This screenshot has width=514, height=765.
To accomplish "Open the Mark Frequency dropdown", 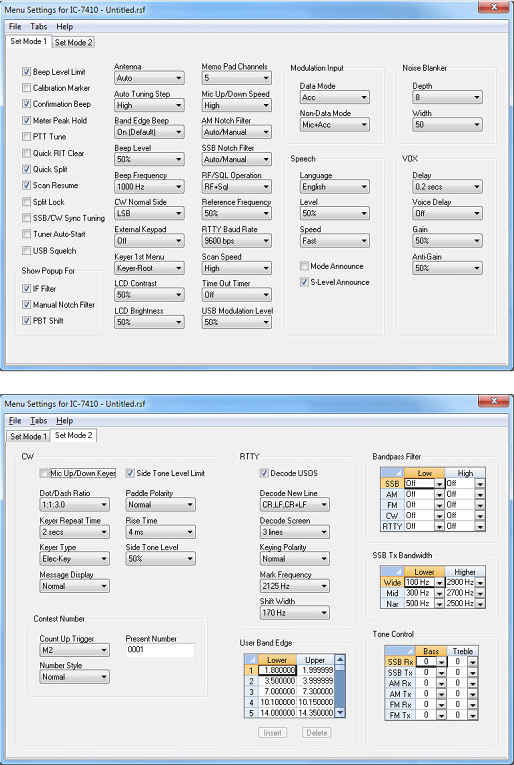I will [x=295, y=586].
